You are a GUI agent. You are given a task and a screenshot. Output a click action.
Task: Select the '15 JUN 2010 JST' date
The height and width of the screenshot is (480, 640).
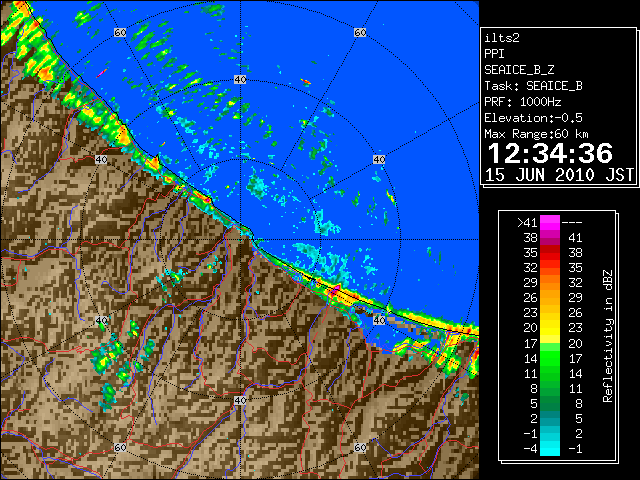[x=559, y=175]
